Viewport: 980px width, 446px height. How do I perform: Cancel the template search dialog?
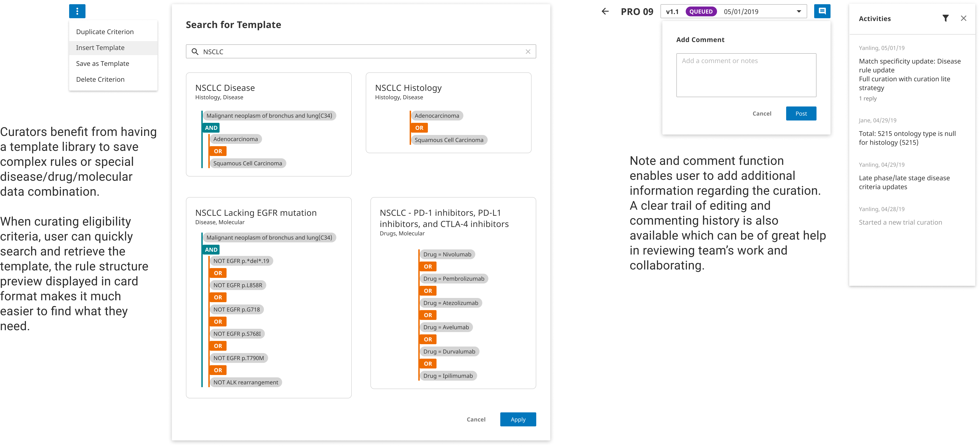point(476,419)
